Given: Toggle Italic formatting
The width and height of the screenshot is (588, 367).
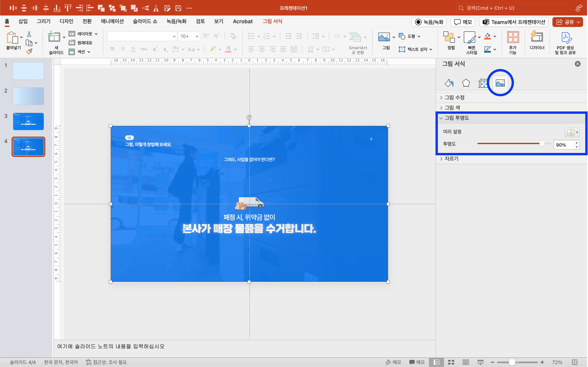Looking at the screenshot, I should 123,49.
